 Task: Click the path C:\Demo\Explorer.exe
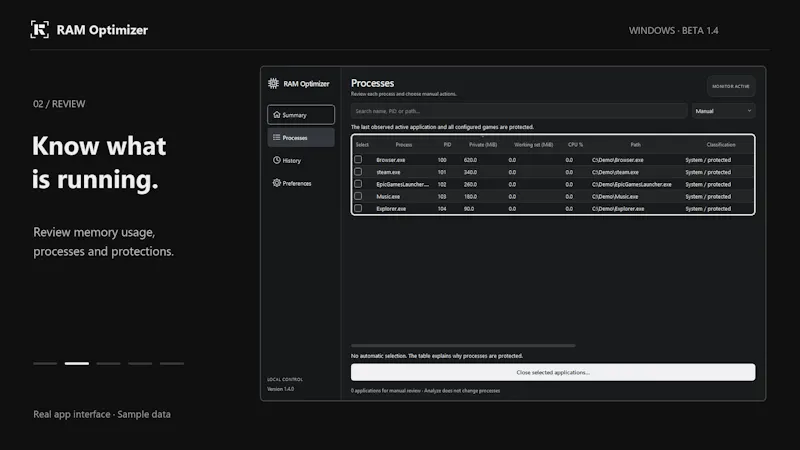618,209
